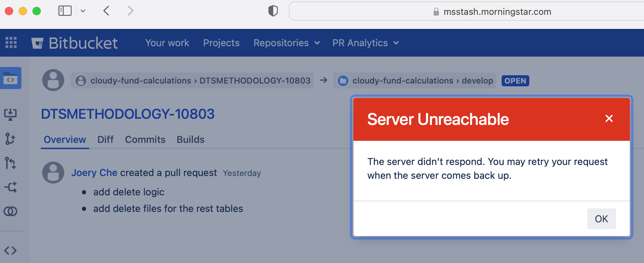Screen dimensions: 644x263
Task: Switch to the Commits tab
Action: click(145, 139)
